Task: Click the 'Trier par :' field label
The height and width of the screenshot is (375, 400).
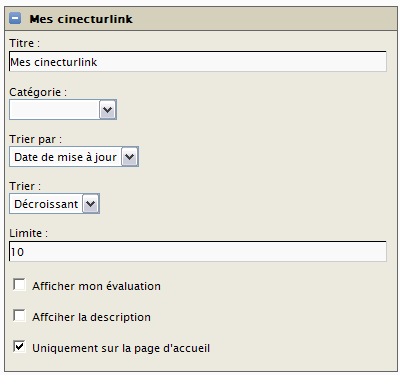Action: coord(35,139)
